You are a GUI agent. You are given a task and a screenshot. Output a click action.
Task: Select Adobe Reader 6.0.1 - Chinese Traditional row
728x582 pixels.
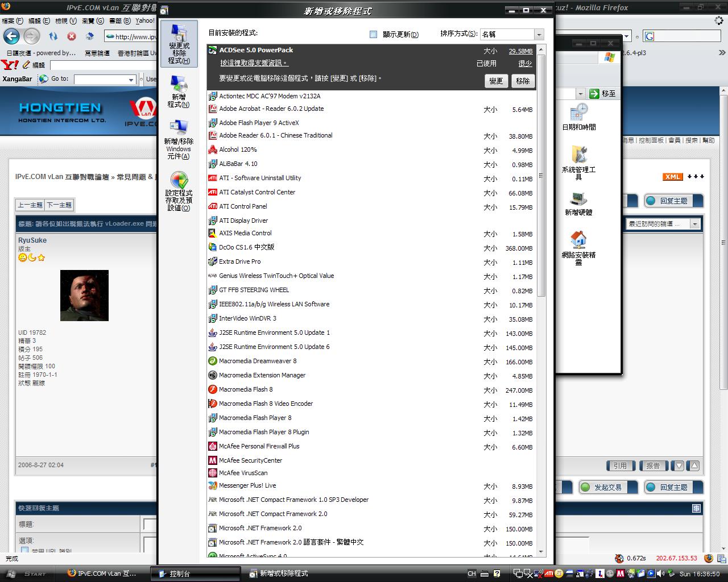coord(371,136)
